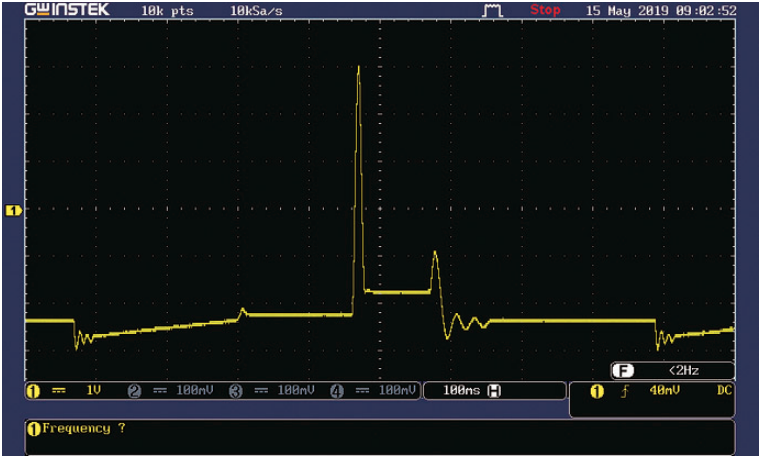Click the channel 1 ground marker
Screen dimensions: 762x458
click(13, 211)
